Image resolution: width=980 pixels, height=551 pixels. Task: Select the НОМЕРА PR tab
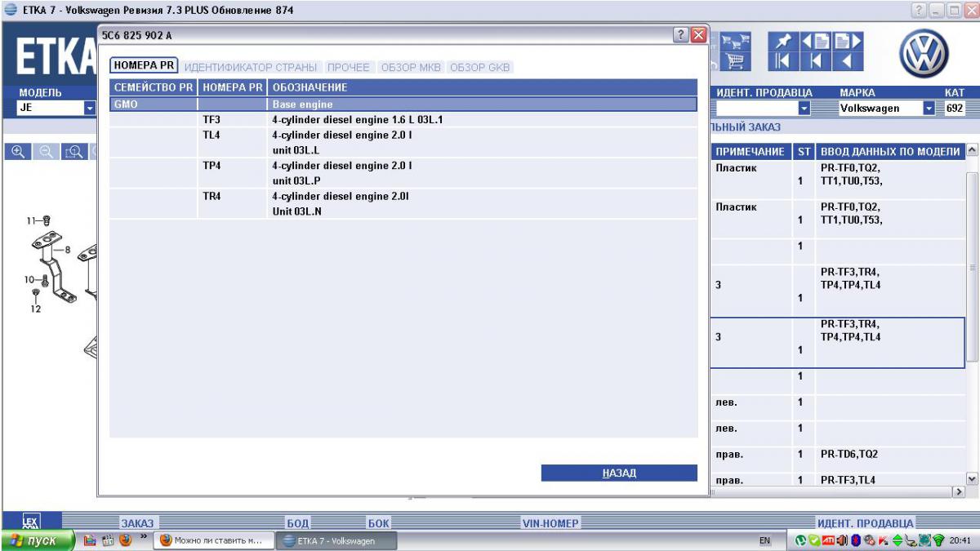(x=144, y=66)
